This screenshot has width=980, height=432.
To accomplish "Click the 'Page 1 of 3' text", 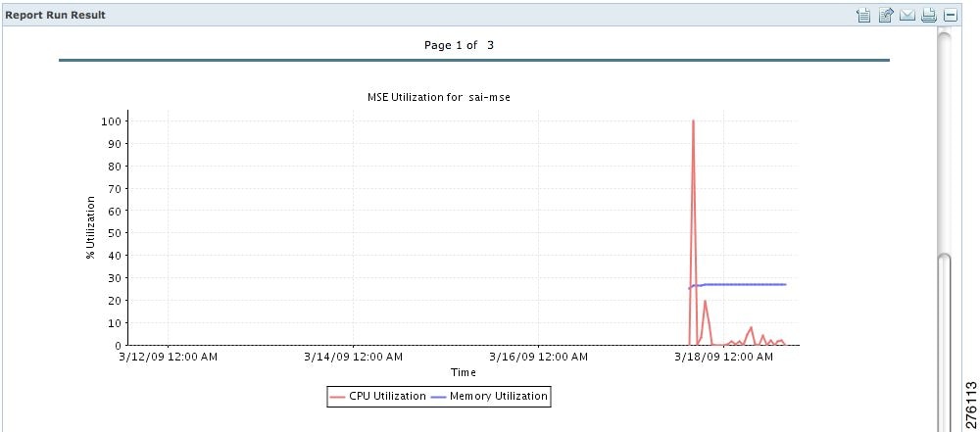I will click(459, 45).
